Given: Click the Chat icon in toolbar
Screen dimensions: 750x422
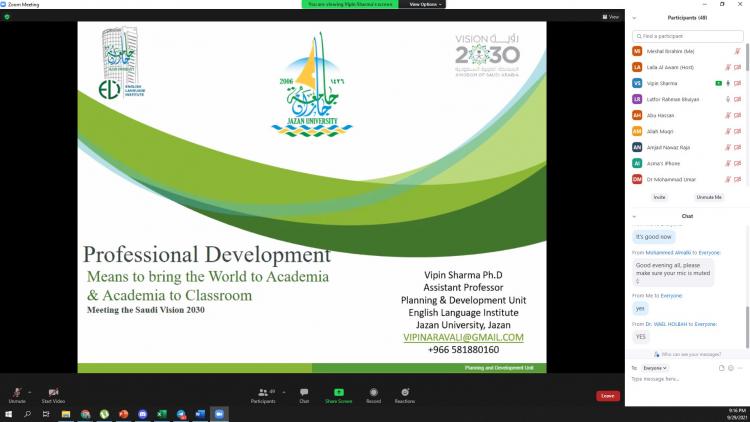Looking at the screenshot, I should [304, 393].
